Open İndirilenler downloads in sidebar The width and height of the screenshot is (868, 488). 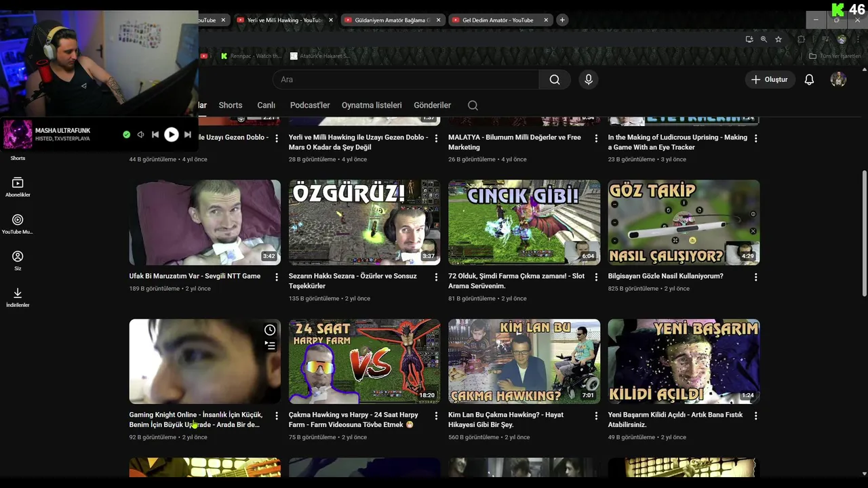tap(18, 297)
